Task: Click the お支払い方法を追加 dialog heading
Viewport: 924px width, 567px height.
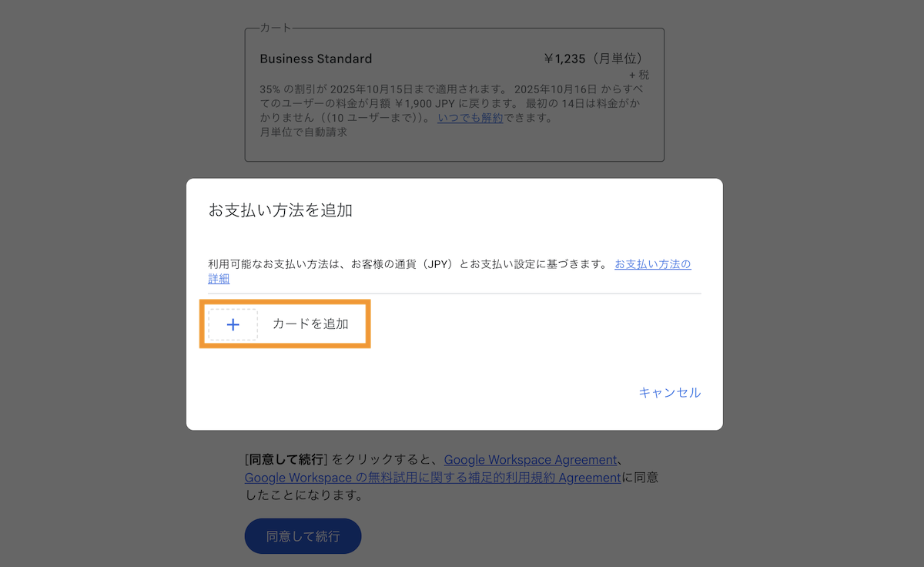Action: coord(280,210)
